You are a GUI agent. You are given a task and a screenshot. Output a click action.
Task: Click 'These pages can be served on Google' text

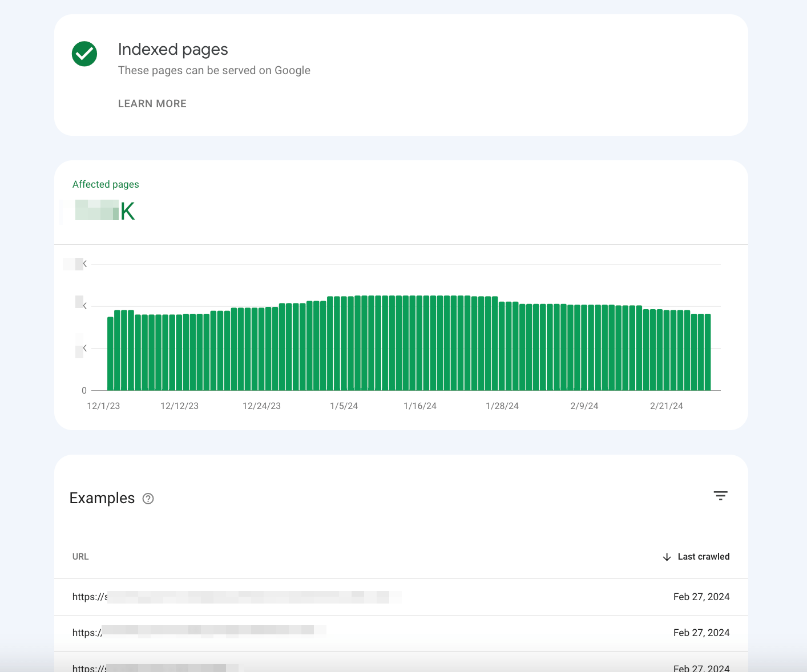click(214, 71)
